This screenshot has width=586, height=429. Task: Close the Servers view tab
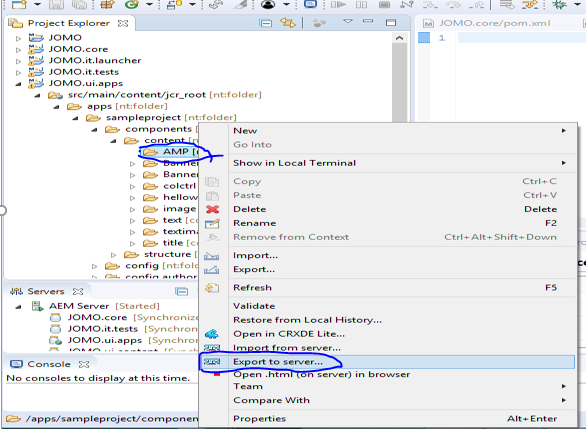[x=78, y=291]
